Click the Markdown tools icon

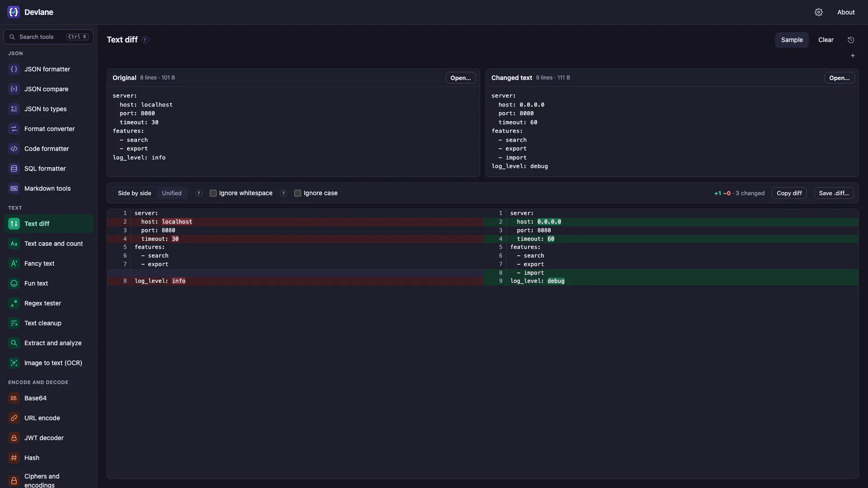click(x=14, y=188)
